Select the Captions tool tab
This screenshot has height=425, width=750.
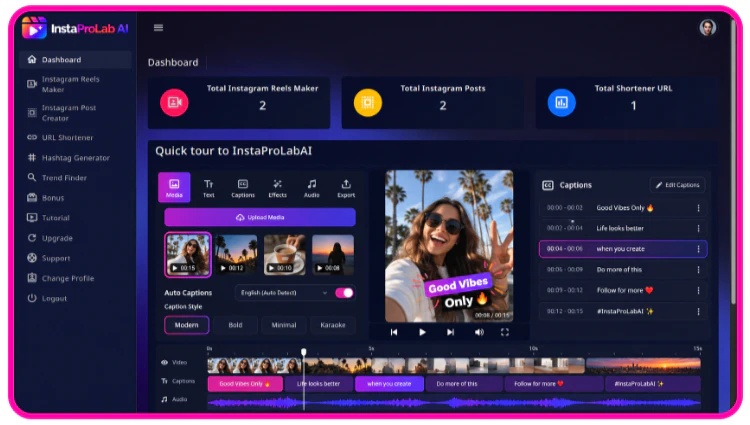[243, 188]
